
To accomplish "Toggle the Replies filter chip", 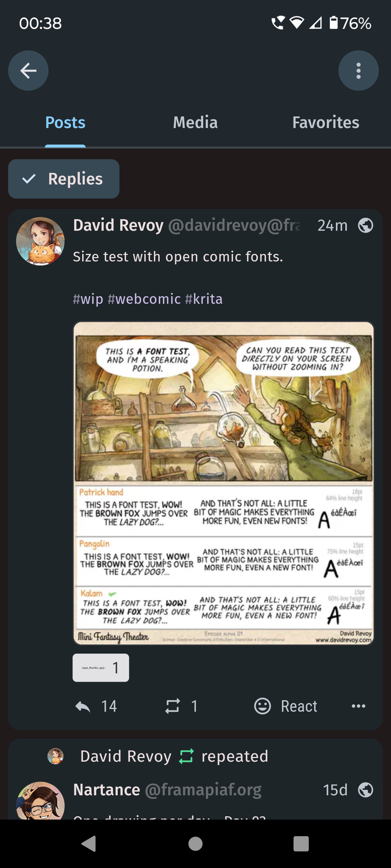I will click(x=64, y=179).
